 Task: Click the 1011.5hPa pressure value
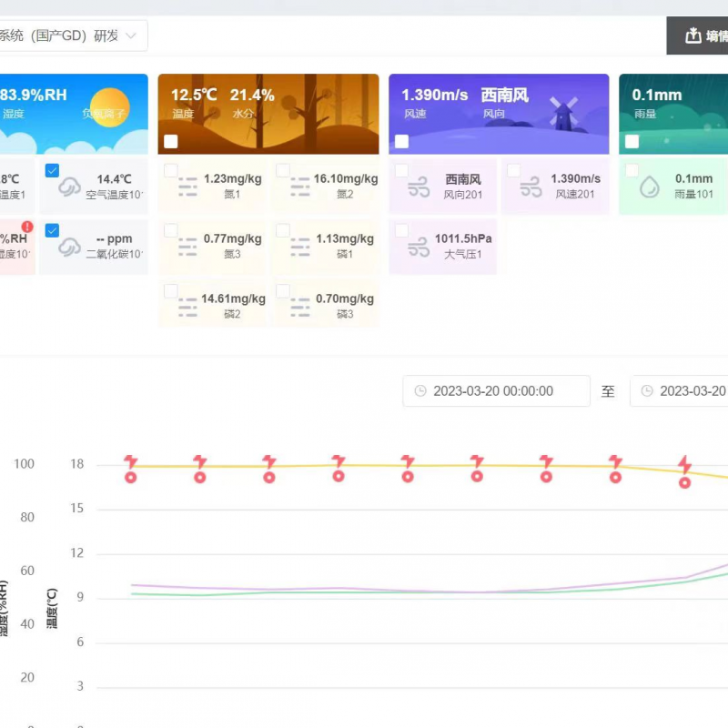click(x=463, y=238)
